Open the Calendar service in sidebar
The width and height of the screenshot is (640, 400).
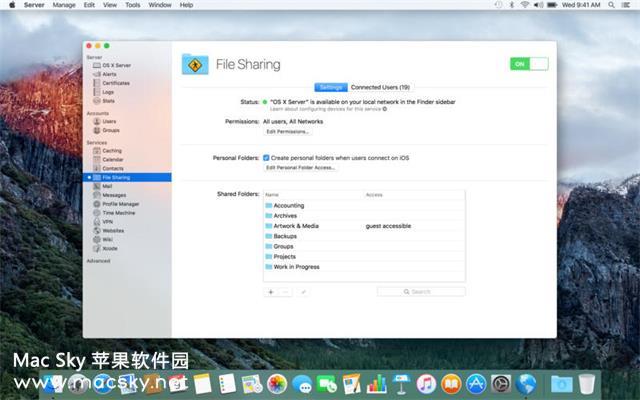(x=108, y=160)
